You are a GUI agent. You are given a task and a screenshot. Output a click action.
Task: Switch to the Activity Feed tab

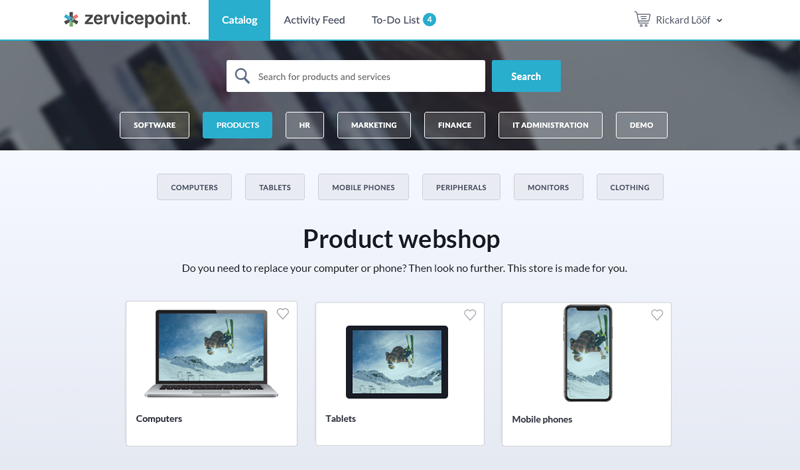point(314,20)
